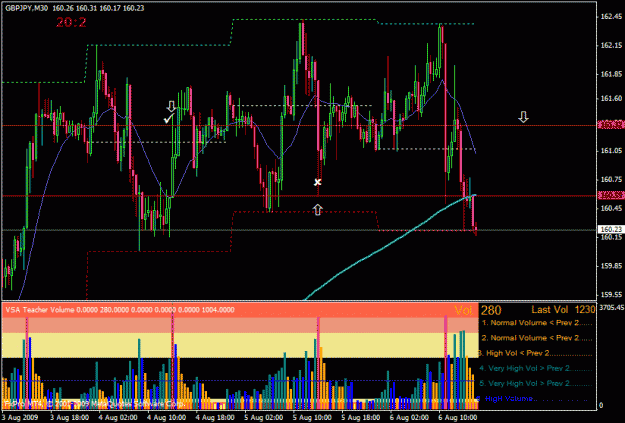Click the 3 Aug 2009 date label
The height and width of the screenshot is (423, 625).
point(19,417)
